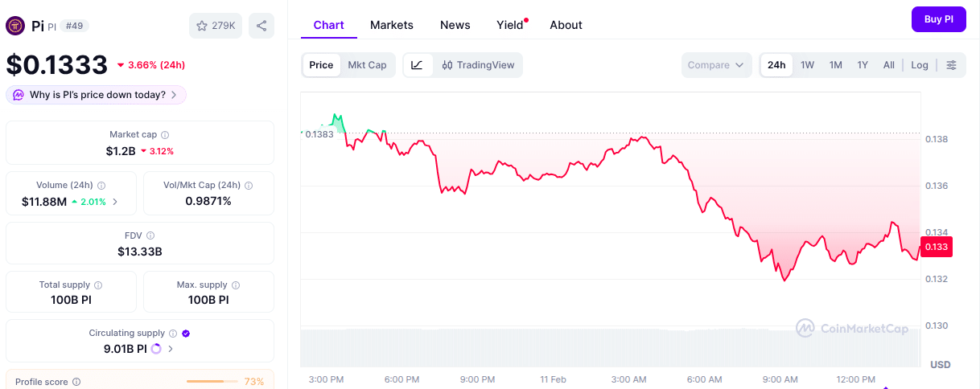Toggle Price chart view
The width and height of the screenshot is (980, 389).
click(321, 65)
